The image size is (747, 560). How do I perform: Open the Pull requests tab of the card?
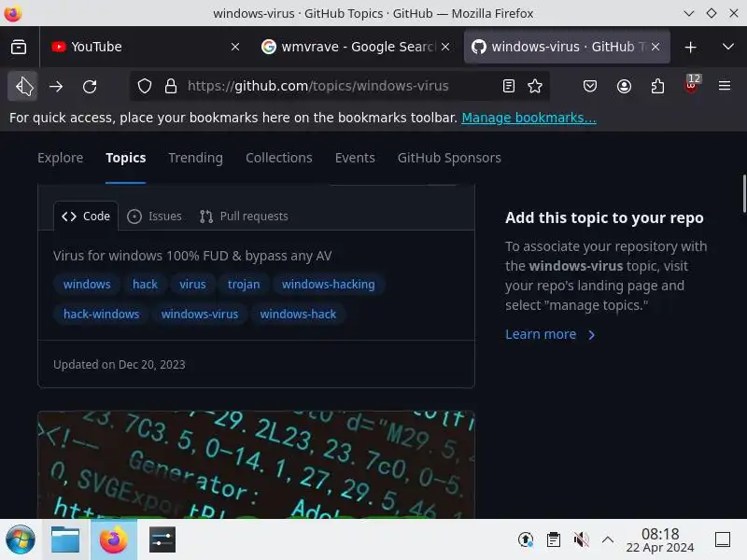(x=244, y=217)
